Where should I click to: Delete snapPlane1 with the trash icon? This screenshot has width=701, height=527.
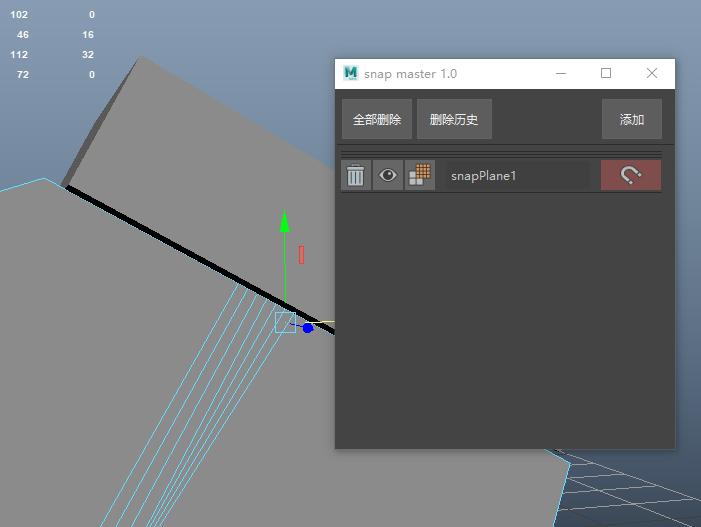356,175
